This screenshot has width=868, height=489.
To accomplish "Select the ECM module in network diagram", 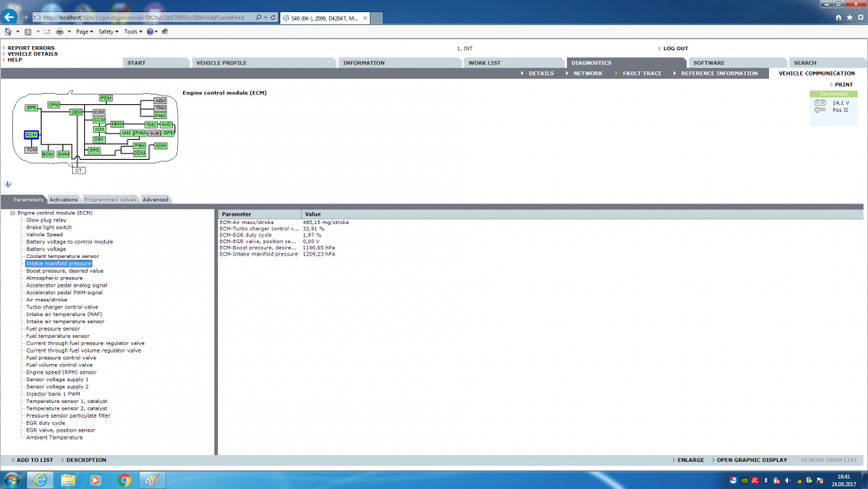I will (31, 135).
